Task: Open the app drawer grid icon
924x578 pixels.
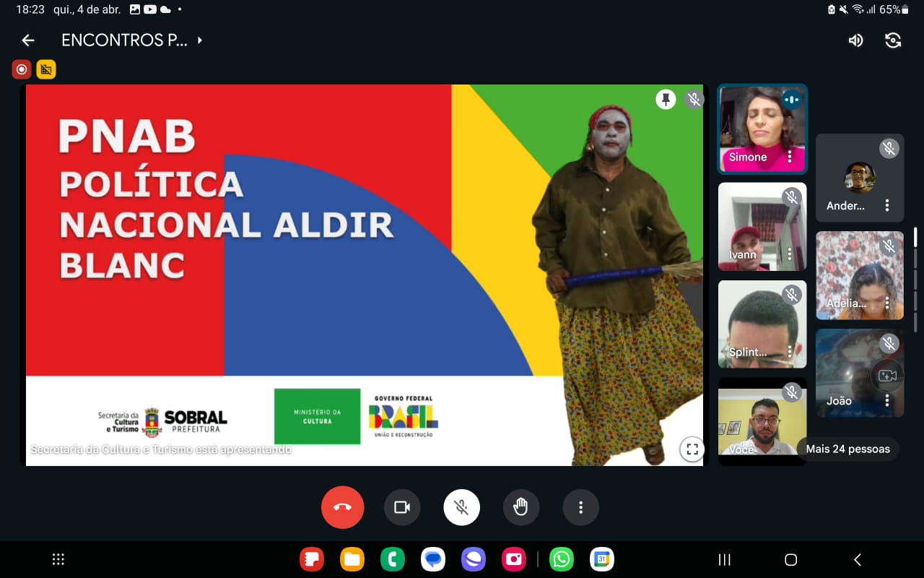Action: point(58,559)
